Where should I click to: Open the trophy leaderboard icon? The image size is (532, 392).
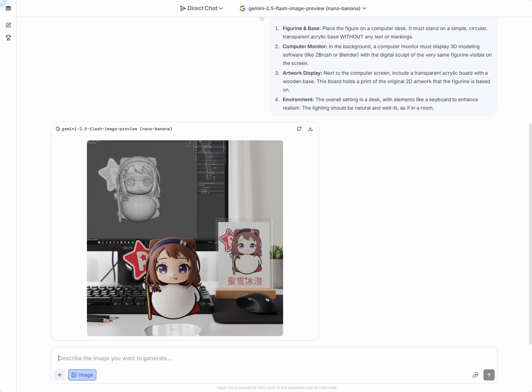pos(8,38)
